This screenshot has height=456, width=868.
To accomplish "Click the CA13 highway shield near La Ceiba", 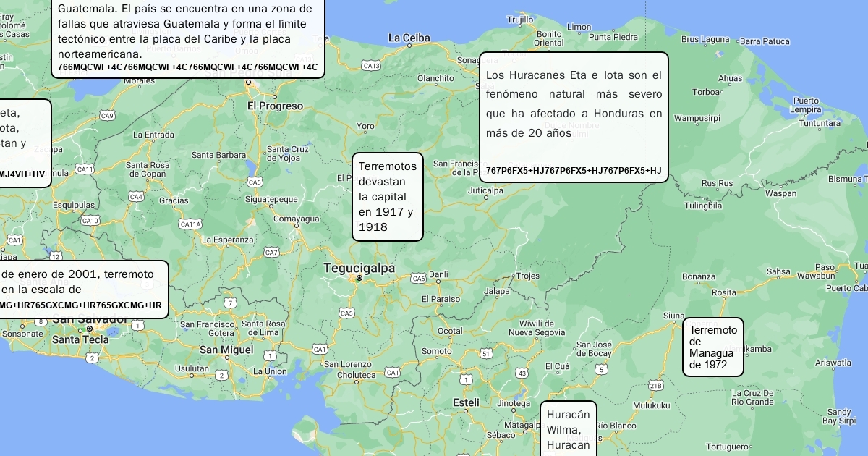I will pos(371,66).
